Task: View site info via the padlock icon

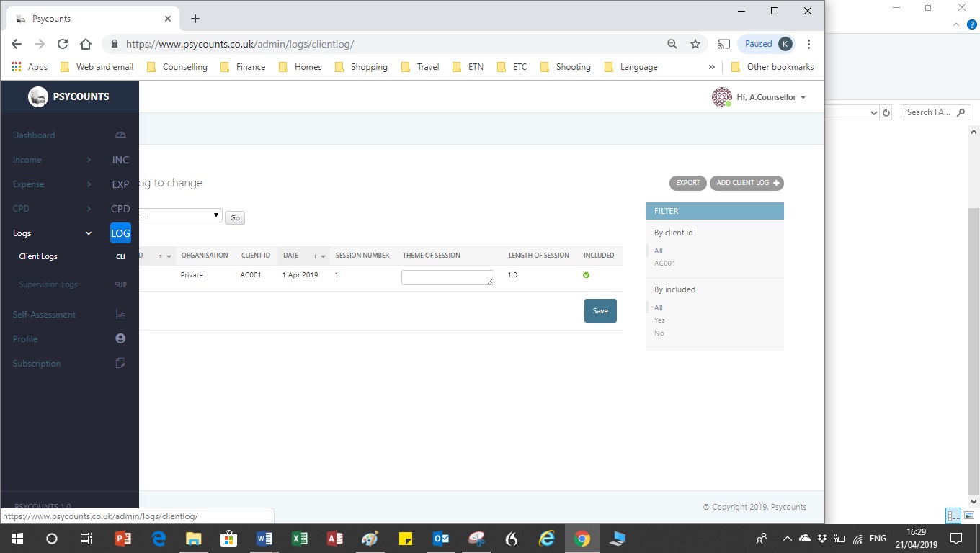Action: tap(114, 44)
